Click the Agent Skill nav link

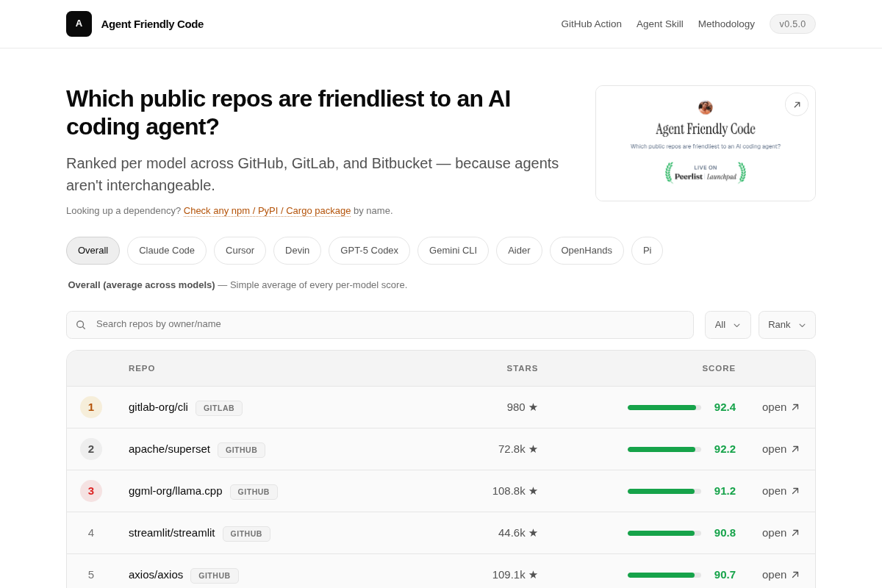660,24
